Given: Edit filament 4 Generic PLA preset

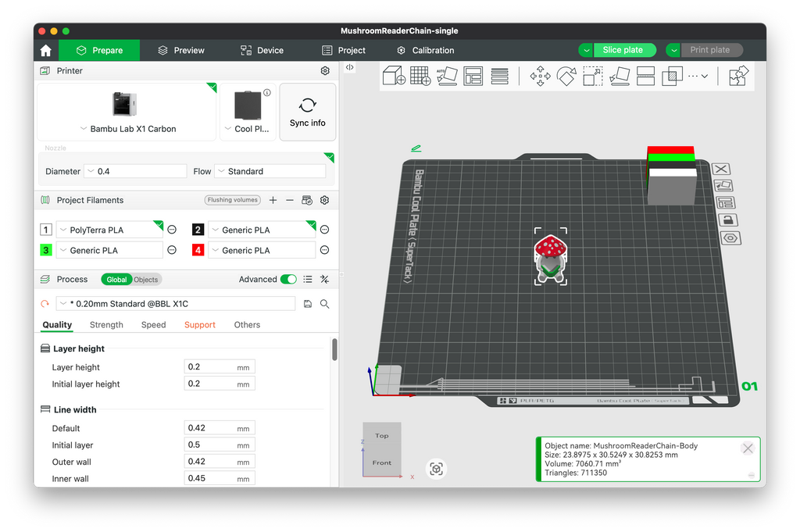Looking at the screenshot, I should [x=324, y=250].
